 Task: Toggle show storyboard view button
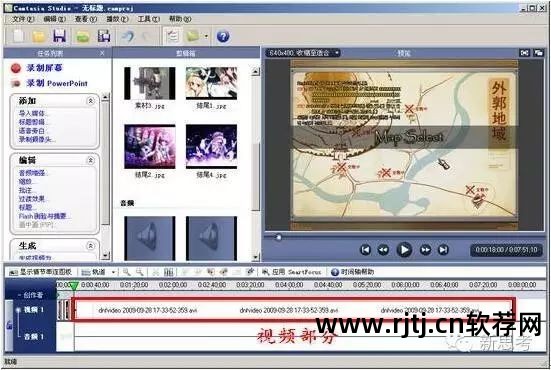tap(40, 272)
